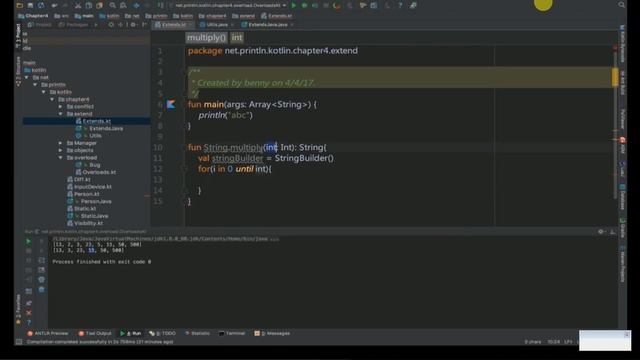Collapse the net folder in project tree
640x360 pixels.
(x=27, y=77)
